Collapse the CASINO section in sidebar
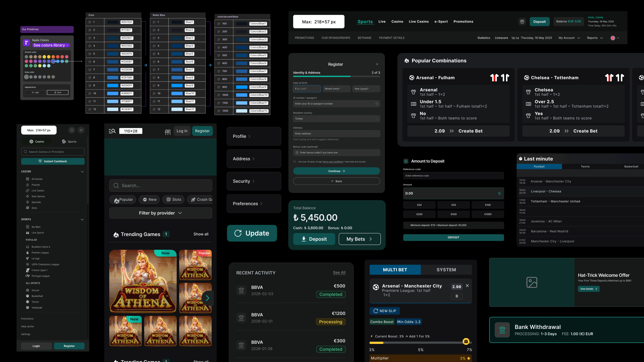 tap(82, 171)
